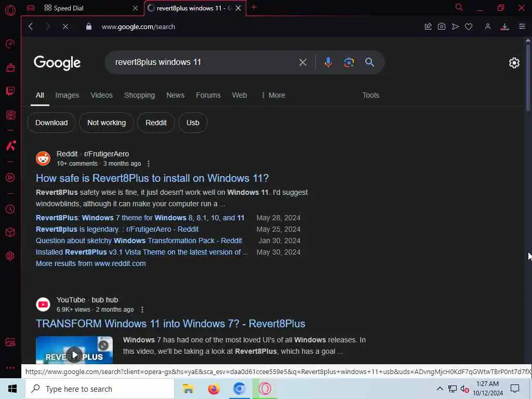Close the Speed Dial tab
The image size is (532, 399).
click(x=136, y=8)
